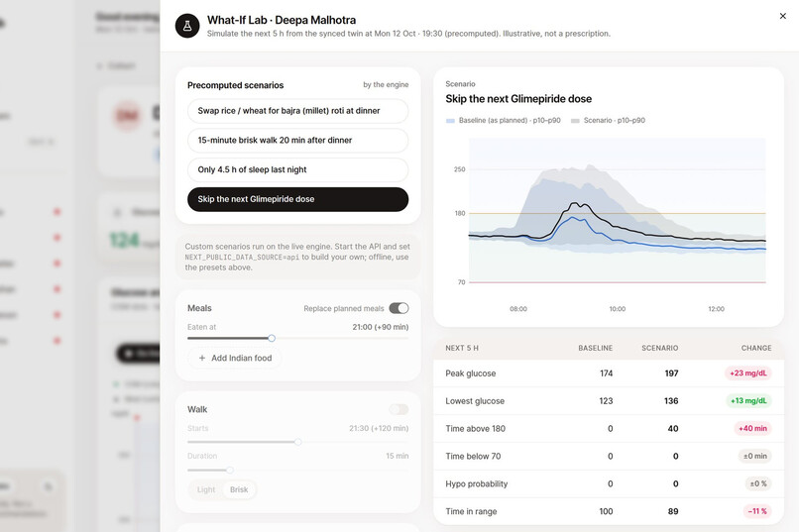
Task: Click the Time above 180 row label
Action: (x=476, y=429)
